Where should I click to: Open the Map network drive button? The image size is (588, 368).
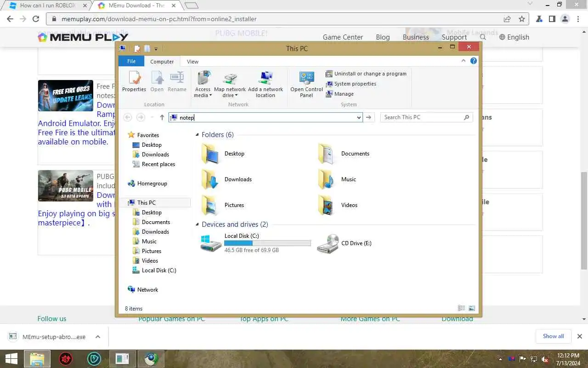point(230,85)
